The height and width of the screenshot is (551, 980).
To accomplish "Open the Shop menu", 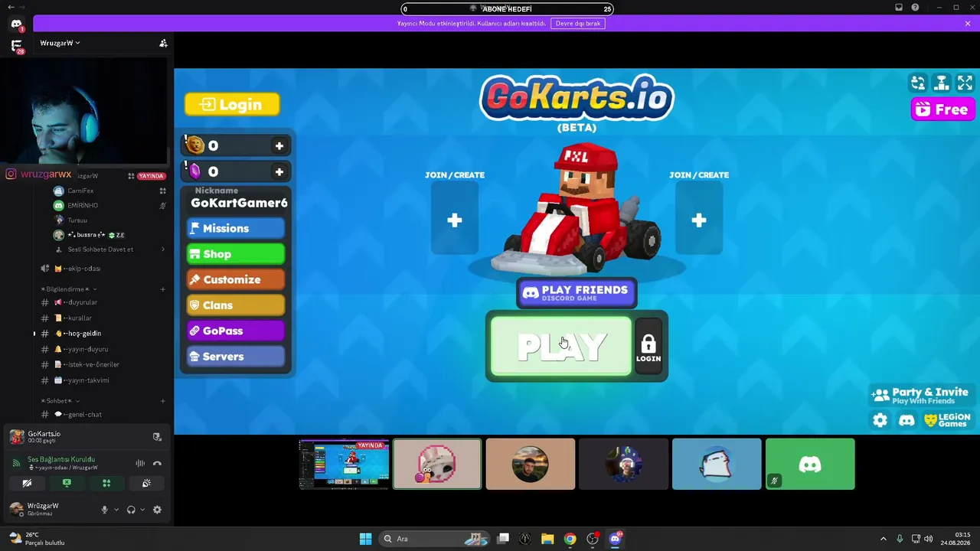I will 236,254.
